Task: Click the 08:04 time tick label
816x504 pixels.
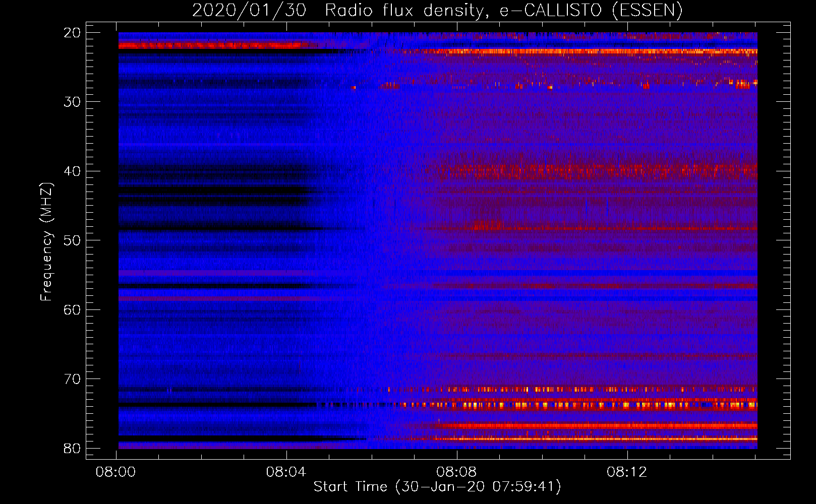Action: [x=286, y=472]
